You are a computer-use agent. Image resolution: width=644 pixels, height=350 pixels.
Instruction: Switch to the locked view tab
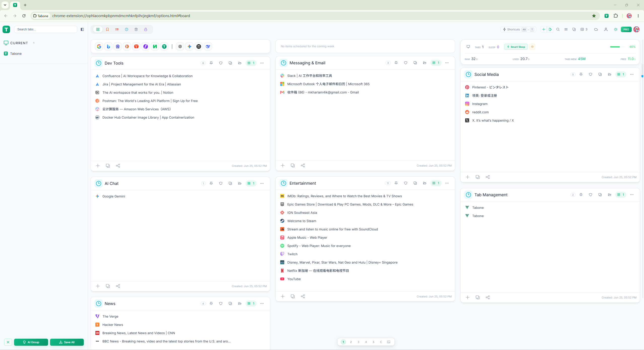click(x=146, y=29)
